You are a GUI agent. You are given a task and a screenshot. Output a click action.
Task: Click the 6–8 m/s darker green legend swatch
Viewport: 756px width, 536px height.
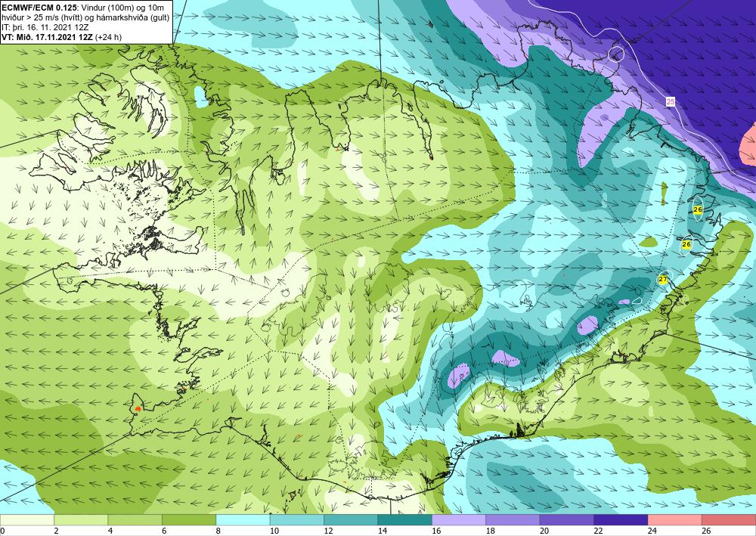[189, 520]
